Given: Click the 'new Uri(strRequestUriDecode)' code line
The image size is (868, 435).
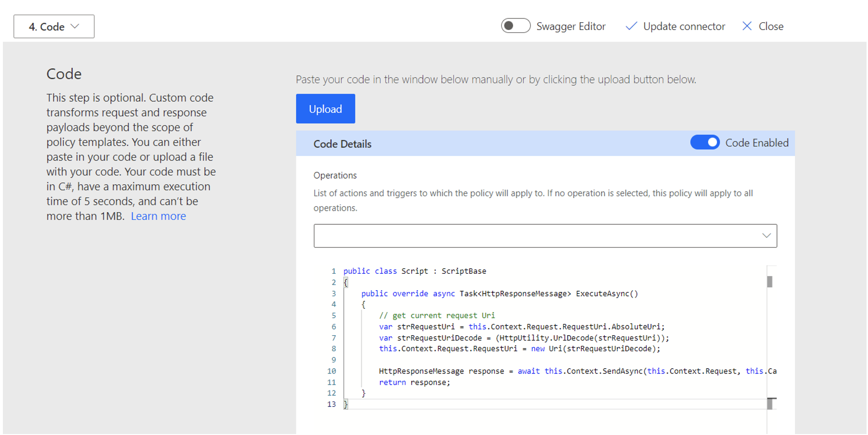Looking at the screenshot, I should tap(519, 349).
